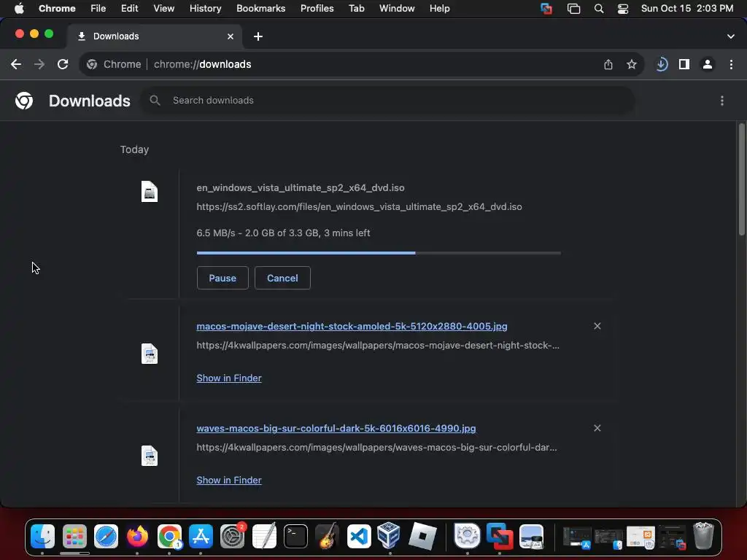This screenshot has width=747, height=560.
Task: Open the History menu
Action: 205,9
